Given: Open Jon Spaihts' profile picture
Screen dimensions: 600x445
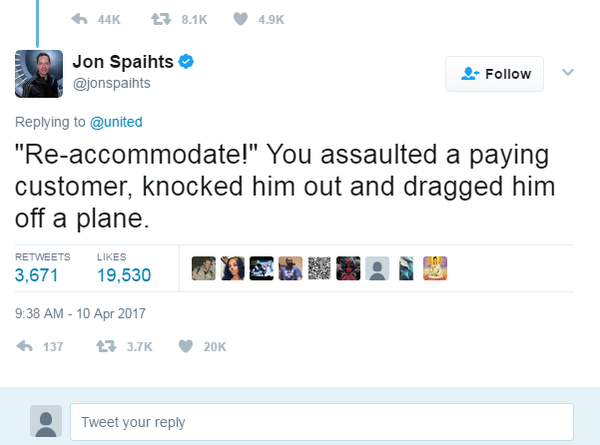Looking at the screenshot, I should (39, 73).
